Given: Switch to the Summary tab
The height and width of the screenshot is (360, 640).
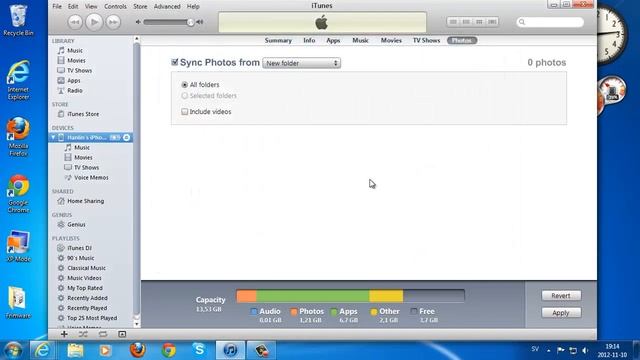Looking at the screenshot, I should pyautogui.click(x=278, y=40).
